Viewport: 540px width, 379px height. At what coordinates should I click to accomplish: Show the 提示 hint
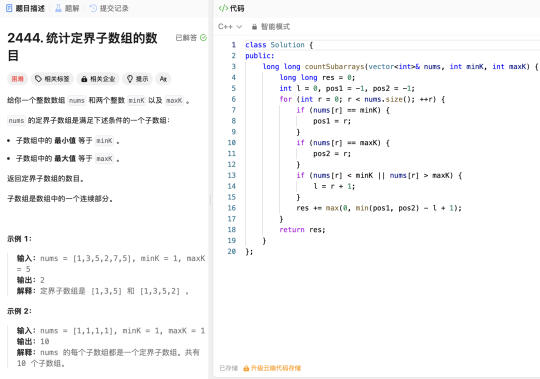click(137, 79)
